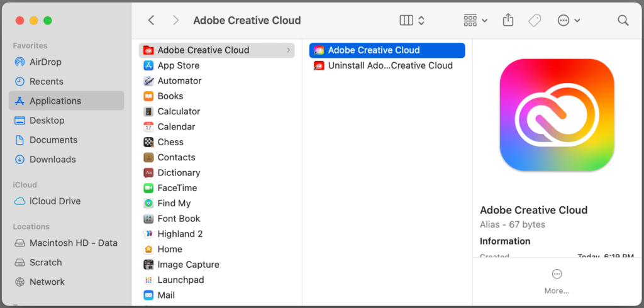Screen dimensions: 644x308
Task: Select the "Launchpad" row text
Action: tap(180, 280)
